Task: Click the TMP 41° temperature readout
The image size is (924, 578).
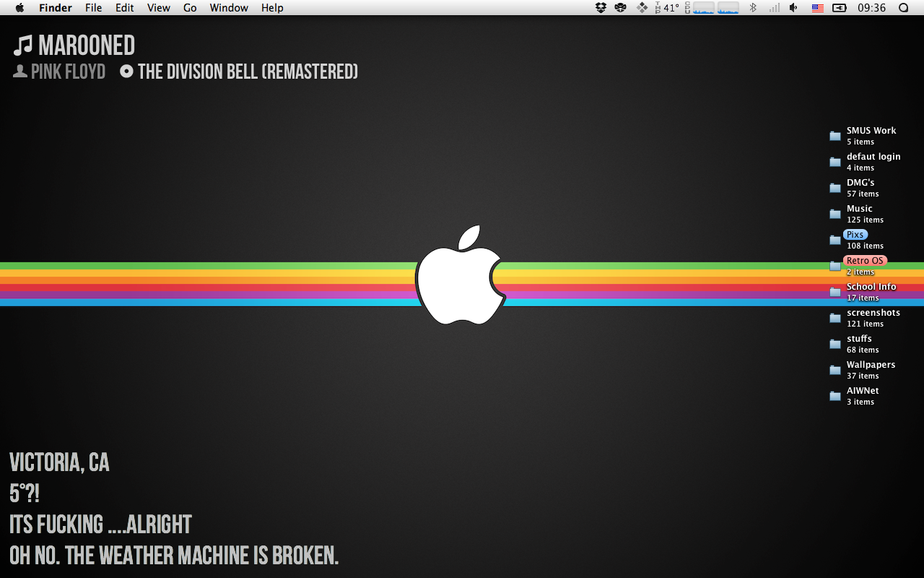Action: point(667,7)
